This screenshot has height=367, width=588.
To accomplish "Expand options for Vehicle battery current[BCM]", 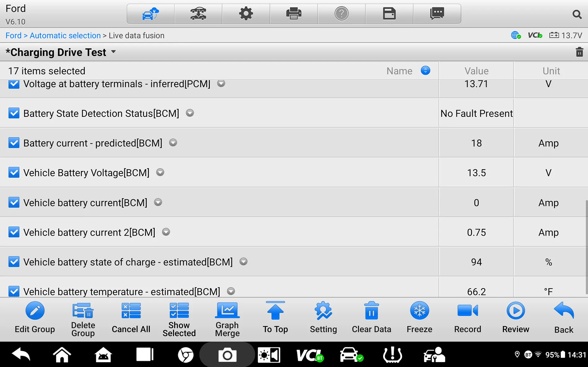I will [158, 203].
